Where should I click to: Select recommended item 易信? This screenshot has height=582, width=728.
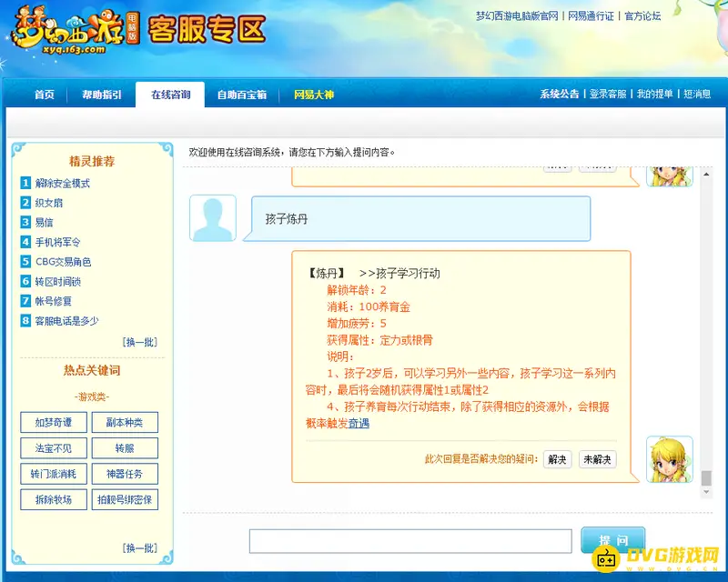[44, 222]
